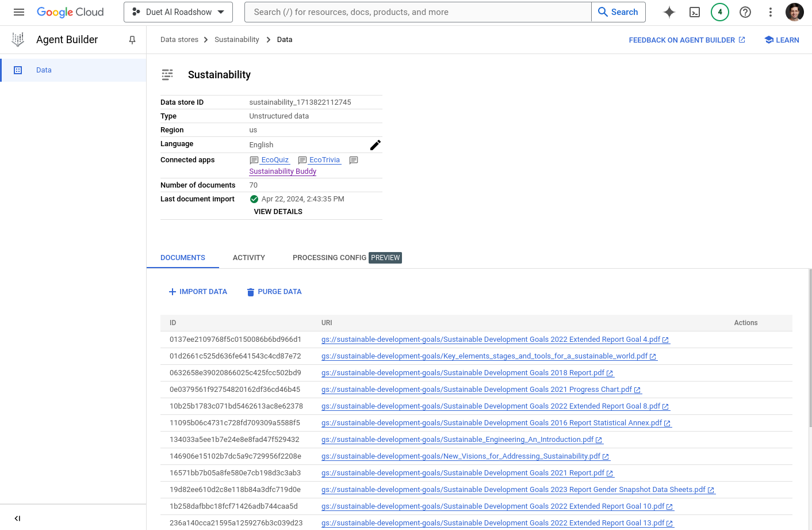Open Sustainable_Engineering_An_Introduction.pdf link
Image resolution: width=812 pixels, height=530 pixels.
click(457, 440)
